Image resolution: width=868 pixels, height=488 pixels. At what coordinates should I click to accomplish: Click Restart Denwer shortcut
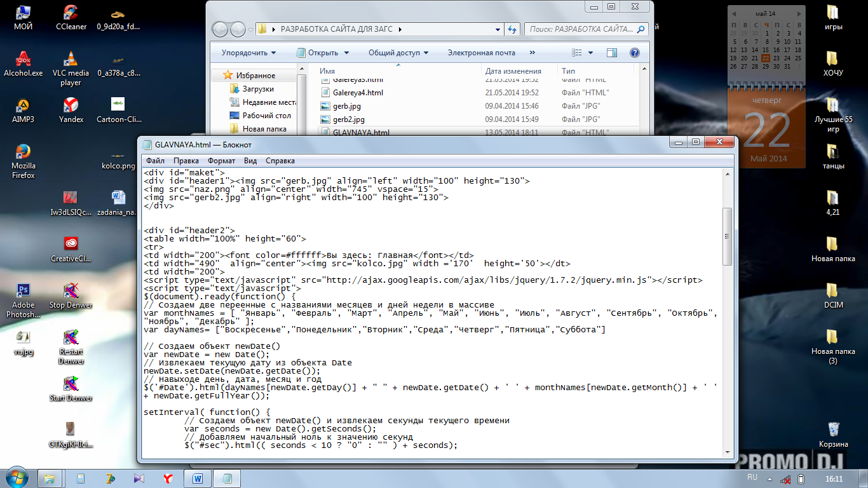[71, 347]
